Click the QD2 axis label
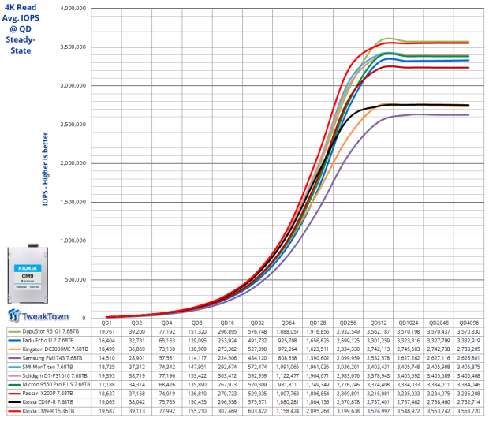489x448 pixels. (x=136, y=323)
